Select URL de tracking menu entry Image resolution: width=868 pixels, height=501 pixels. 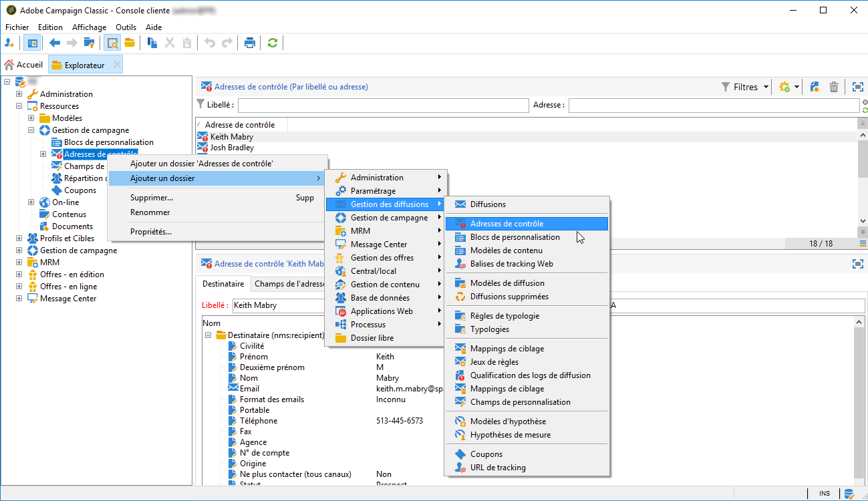(527, 468)
